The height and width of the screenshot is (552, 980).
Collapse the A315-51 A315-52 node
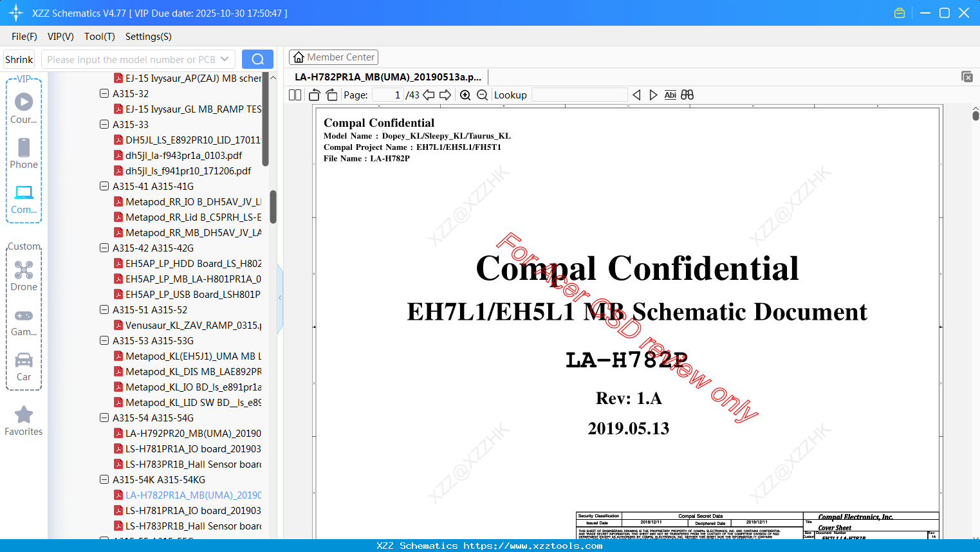tap(104, 309)
